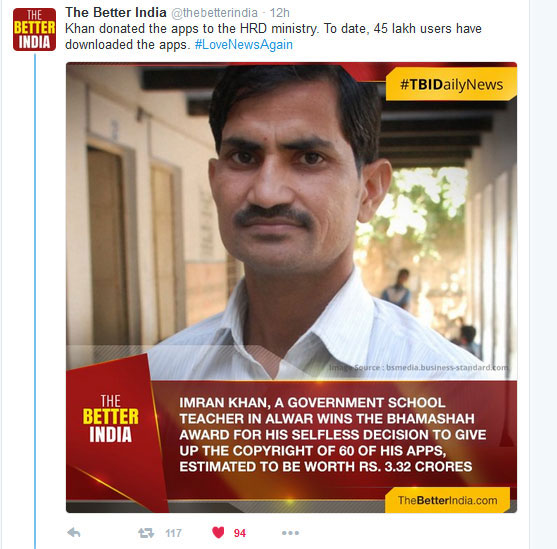View the 117 retweets count
This screenshot has width=557, height=549.
tap(173, 533)
